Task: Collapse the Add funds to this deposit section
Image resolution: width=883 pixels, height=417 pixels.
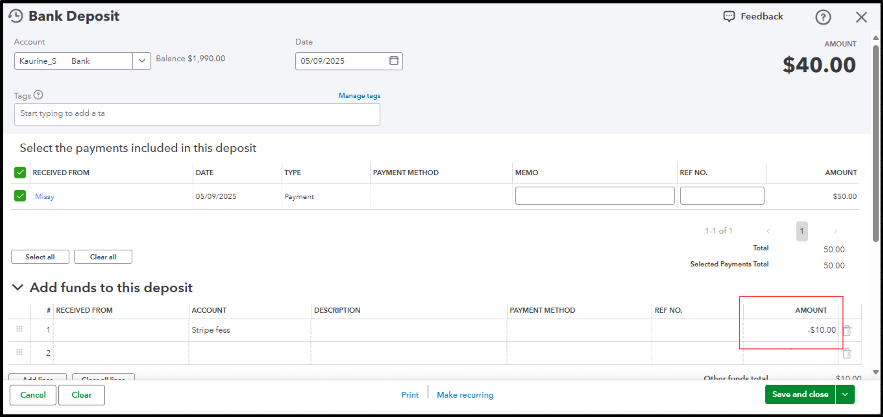Action: tap(19, 288)
